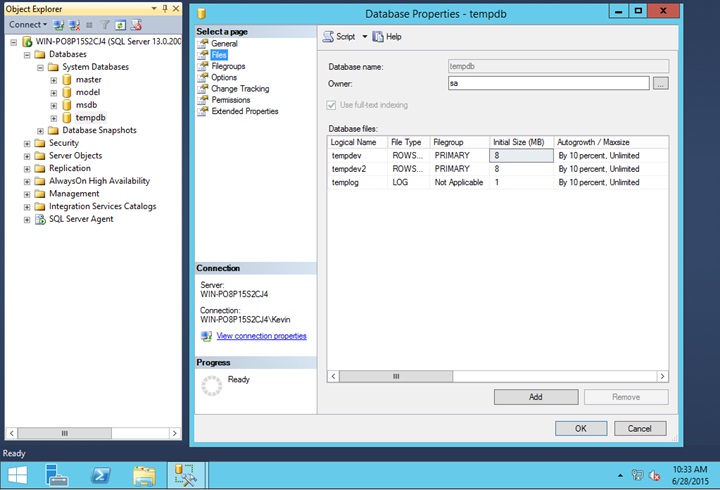Click the Cancel button
Image resolution: width=720 pixels, height=490 pixels.
point(640,428)
